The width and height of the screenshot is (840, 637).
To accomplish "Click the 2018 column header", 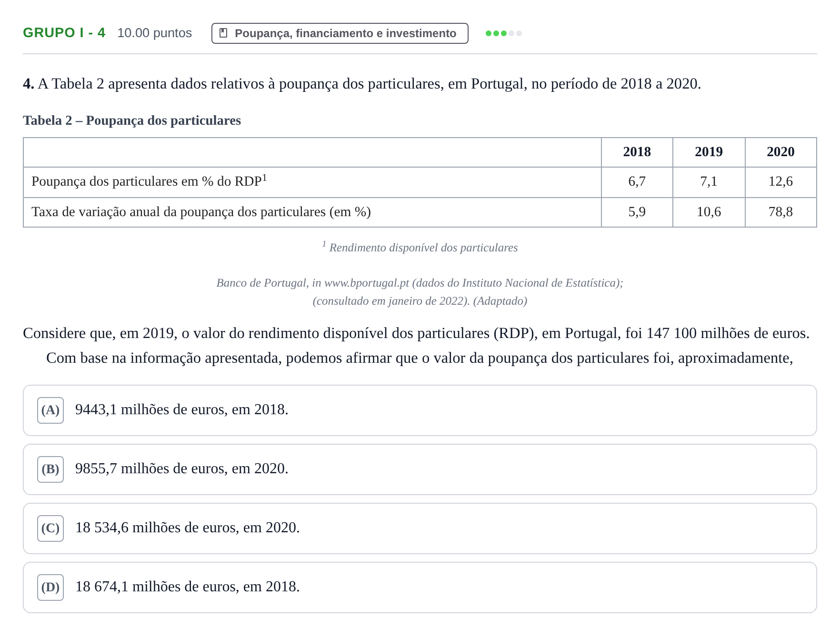I will tap(637, 152).
